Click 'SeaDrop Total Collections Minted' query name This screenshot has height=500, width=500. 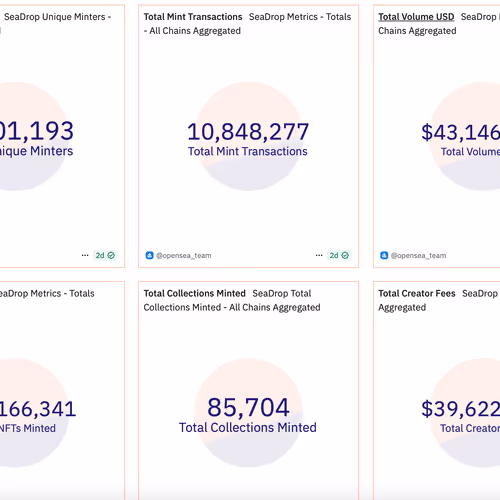232,300
